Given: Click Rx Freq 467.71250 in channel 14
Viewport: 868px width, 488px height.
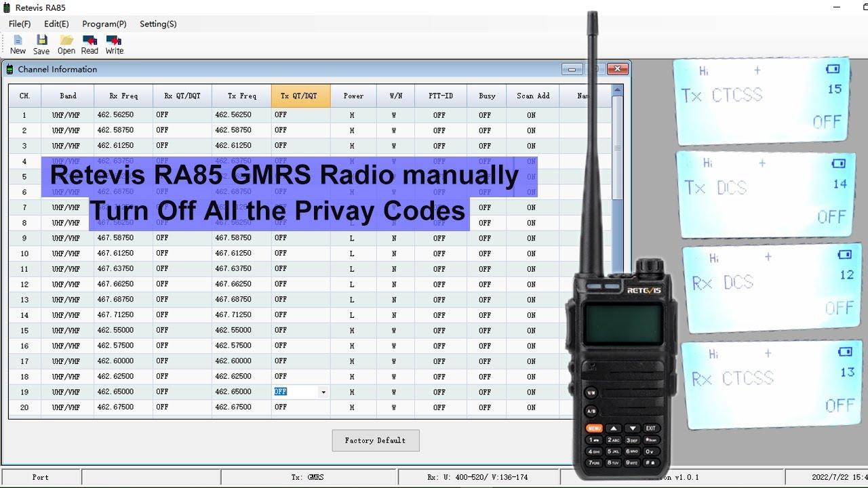Looking at the screenshot, I should pos(123,314).
